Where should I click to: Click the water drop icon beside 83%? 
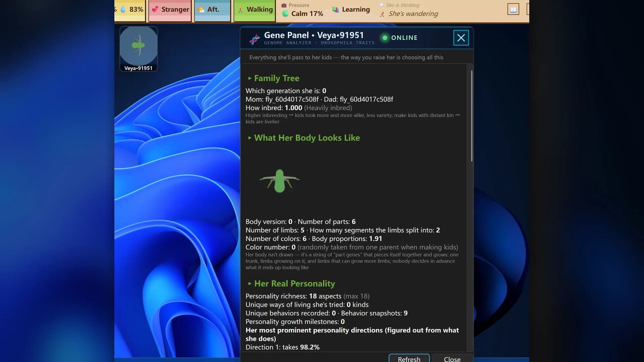(123, 9)
